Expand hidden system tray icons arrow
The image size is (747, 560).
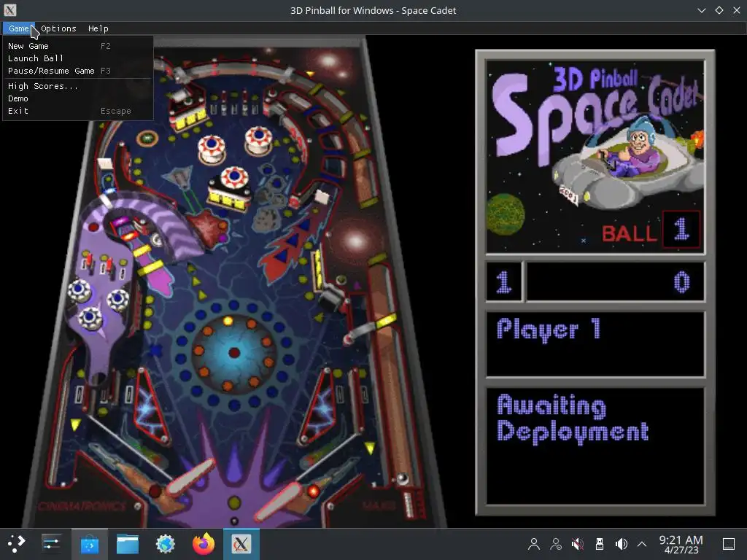coord(642,544)
